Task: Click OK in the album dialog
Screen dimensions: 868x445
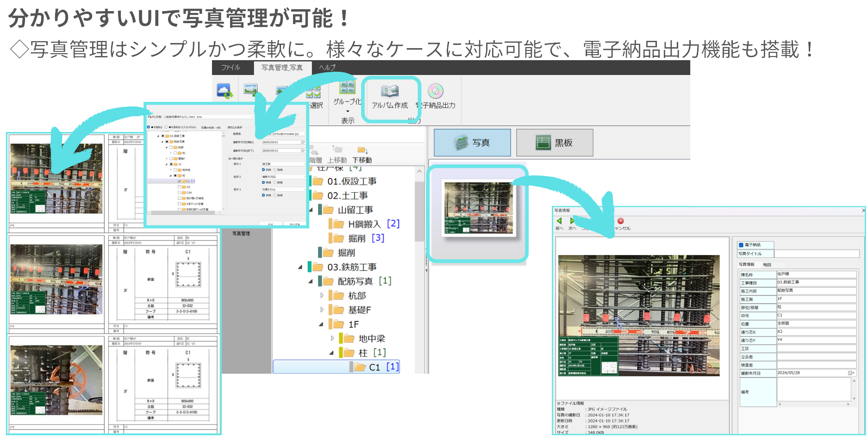Action: (x=271, y=224)
